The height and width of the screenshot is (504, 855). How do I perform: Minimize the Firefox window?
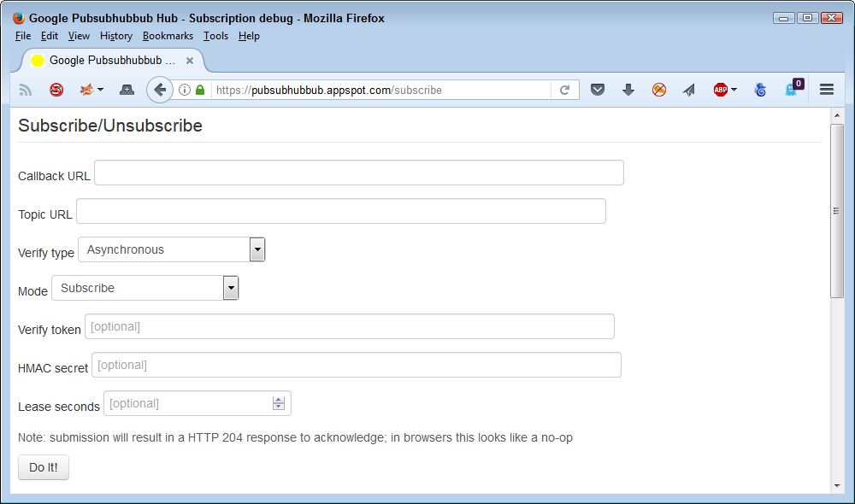(783, 18)
